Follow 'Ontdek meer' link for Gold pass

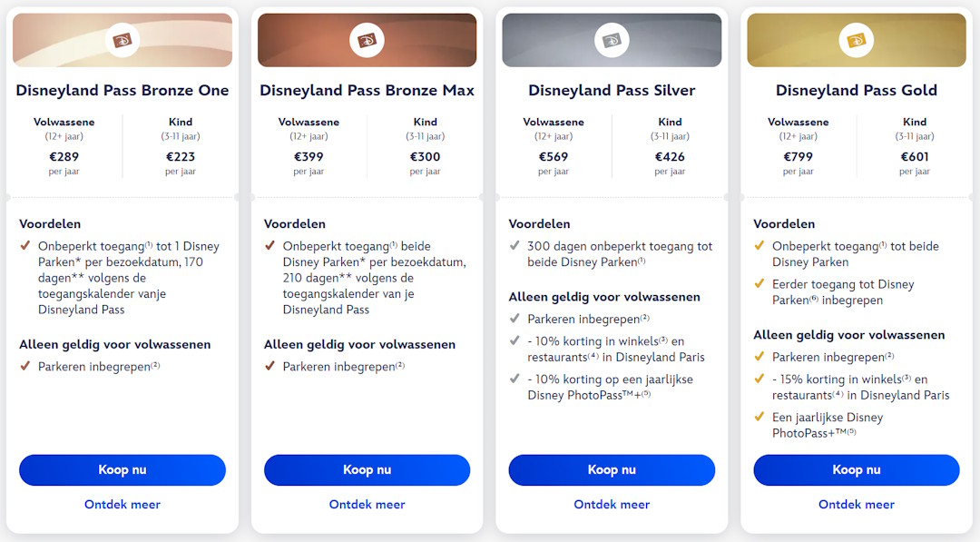[857, 505]
